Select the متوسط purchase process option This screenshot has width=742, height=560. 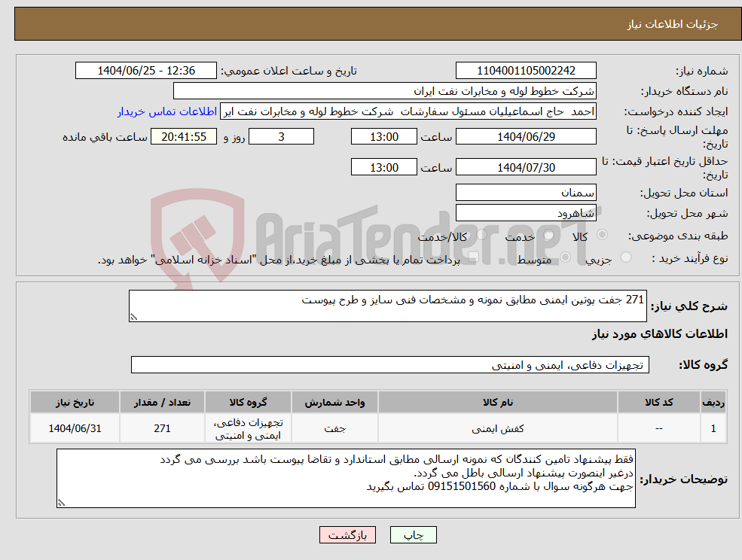565,257
